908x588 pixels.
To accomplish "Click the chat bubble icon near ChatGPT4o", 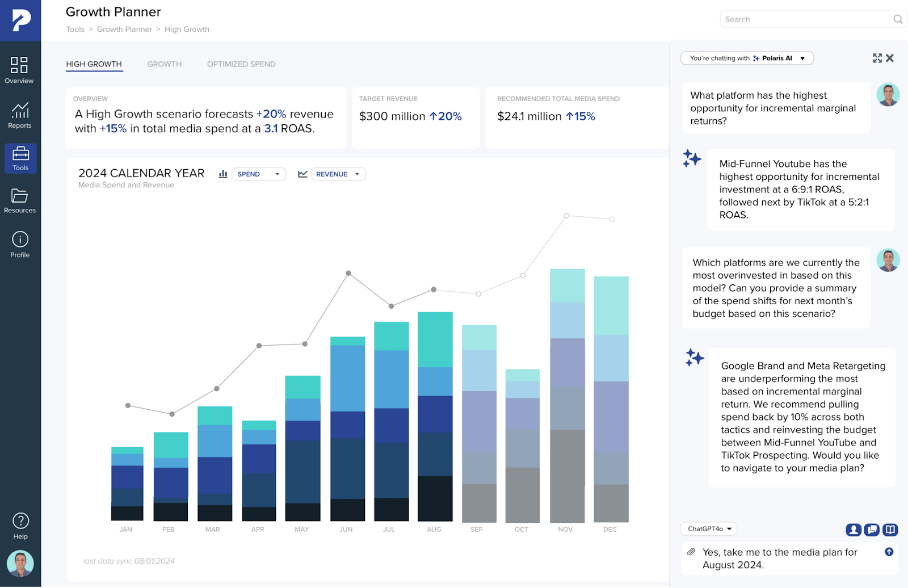I will tap(872, 530).
